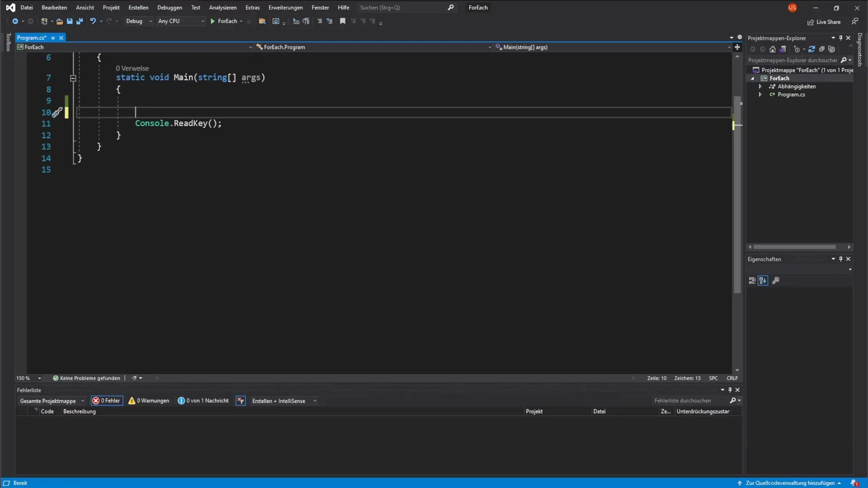Click the Live Share button
Screen dimensions: 868x488
(x=824, y=22)
